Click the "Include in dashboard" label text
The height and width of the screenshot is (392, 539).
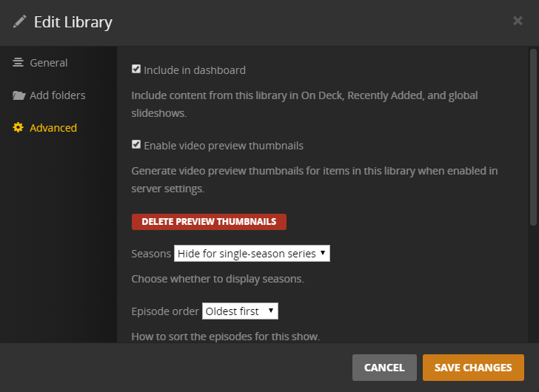195,70
